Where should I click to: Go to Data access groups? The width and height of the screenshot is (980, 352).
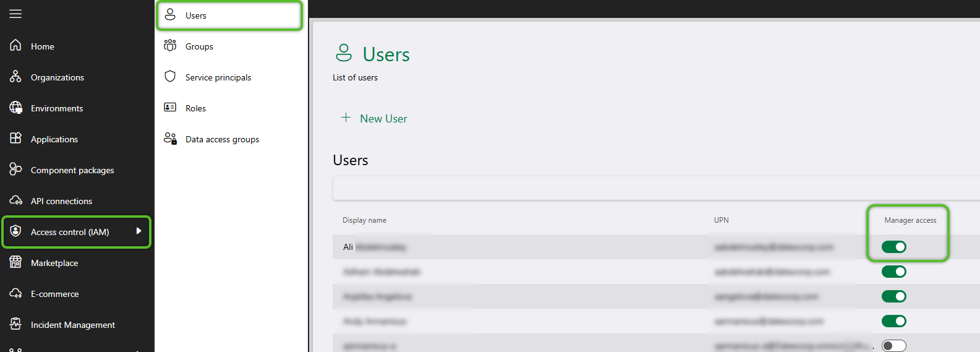[222, 139]
